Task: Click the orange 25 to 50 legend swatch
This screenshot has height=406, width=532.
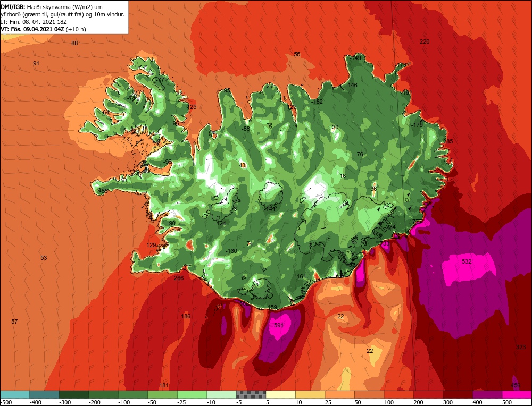Action: [x=339, y=394]
